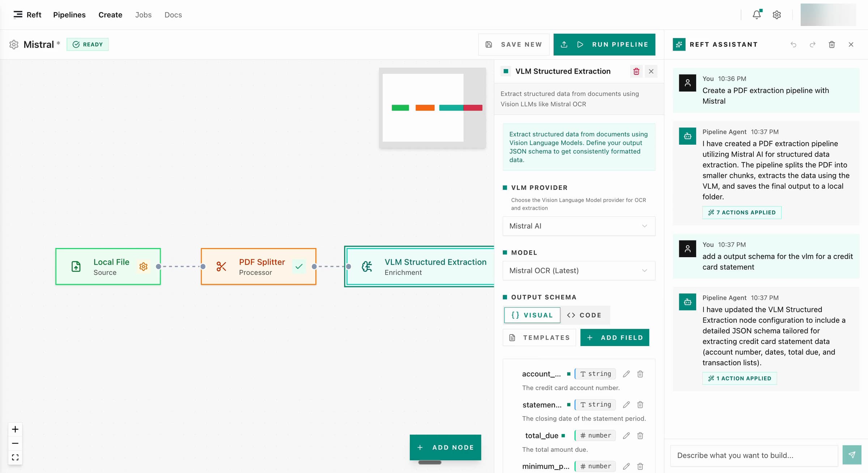Image resolution: width=868 pixels, height=473 pixels.
Task: Edit the account_ field with pencil icon
Action: [626, 374]
